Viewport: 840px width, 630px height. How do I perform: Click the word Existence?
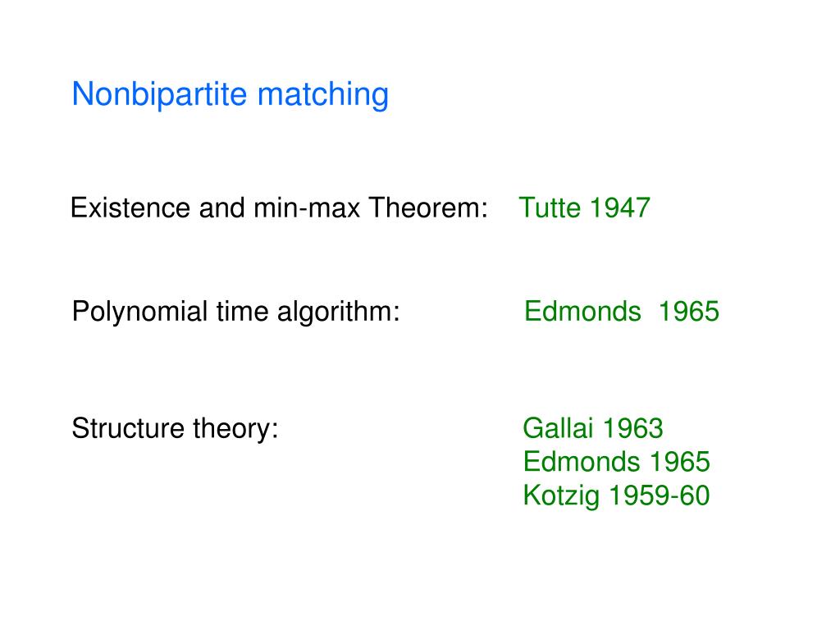130,208
